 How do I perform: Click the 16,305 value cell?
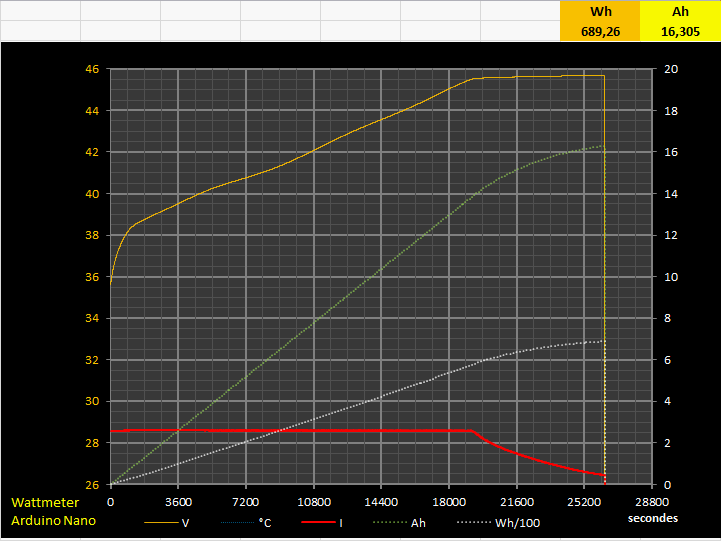pos(680,31)
